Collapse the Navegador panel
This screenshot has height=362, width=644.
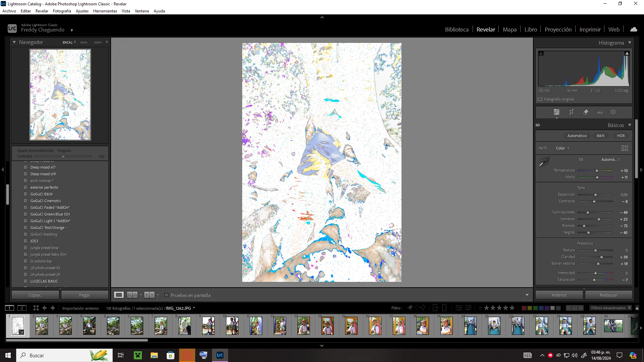click(14, 42)
